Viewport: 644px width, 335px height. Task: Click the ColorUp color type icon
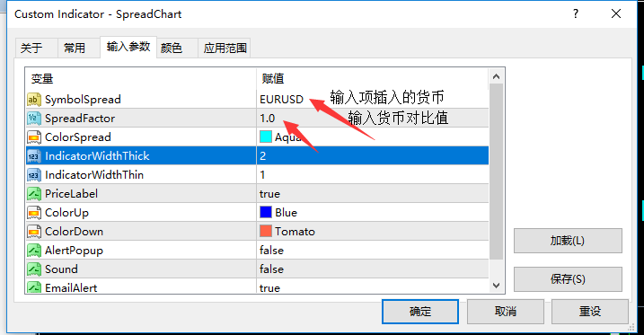33,213
